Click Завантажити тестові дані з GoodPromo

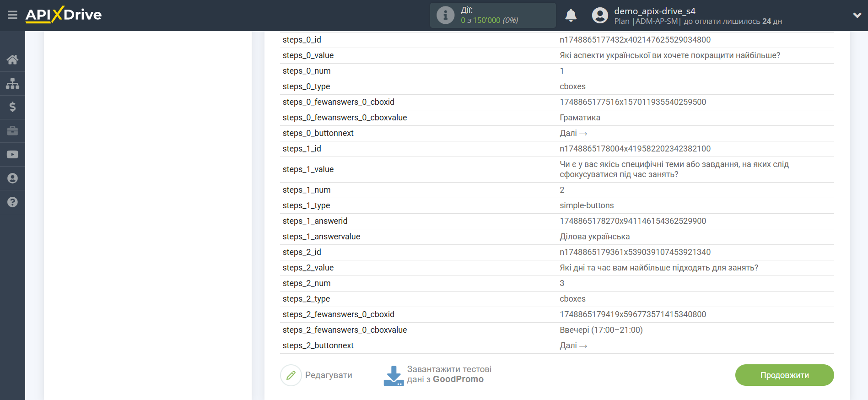click(449, 374)
